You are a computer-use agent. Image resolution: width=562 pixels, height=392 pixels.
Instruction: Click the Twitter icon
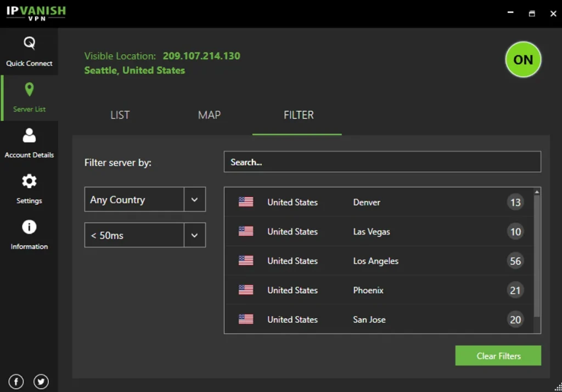click(41, 382)
